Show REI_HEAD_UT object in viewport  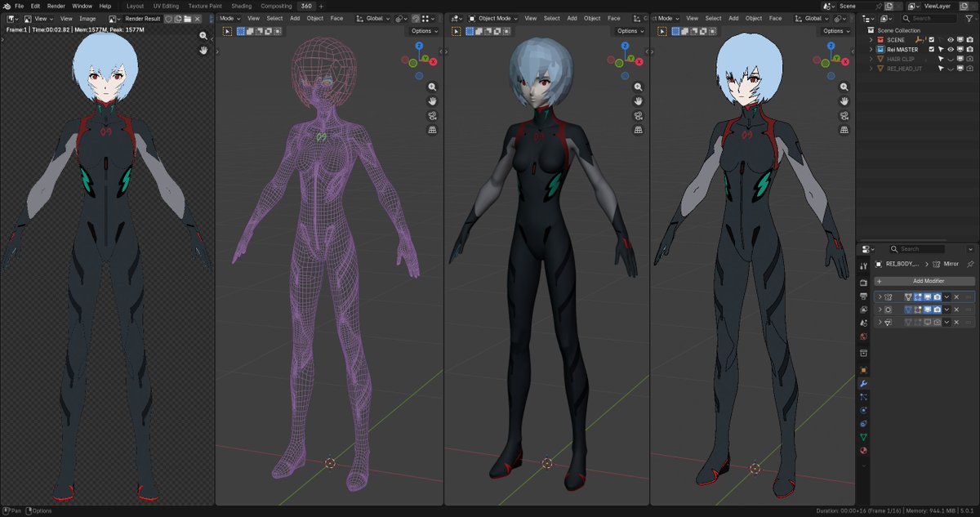pos(950,69)
